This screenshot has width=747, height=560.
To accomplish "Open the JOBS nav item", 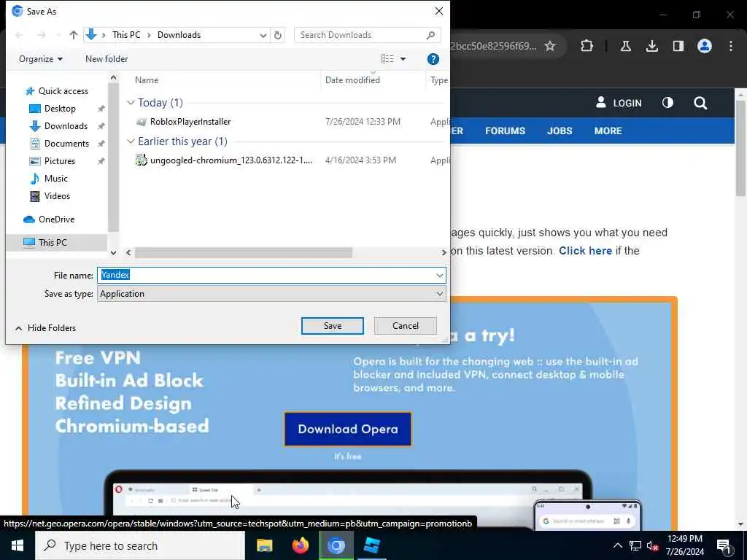I will click(x=560, y=131).
